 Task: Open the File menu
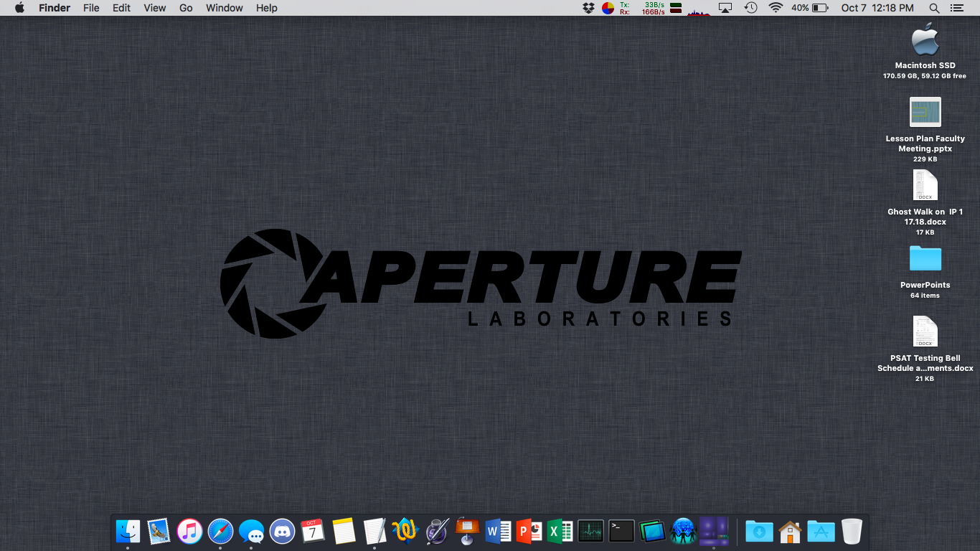[91, 8]
